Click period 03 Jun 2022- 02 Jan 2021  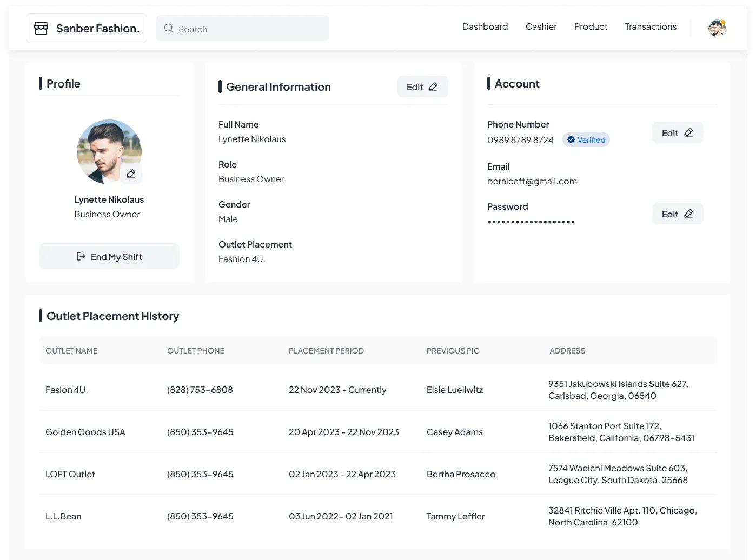pos(341,516)
